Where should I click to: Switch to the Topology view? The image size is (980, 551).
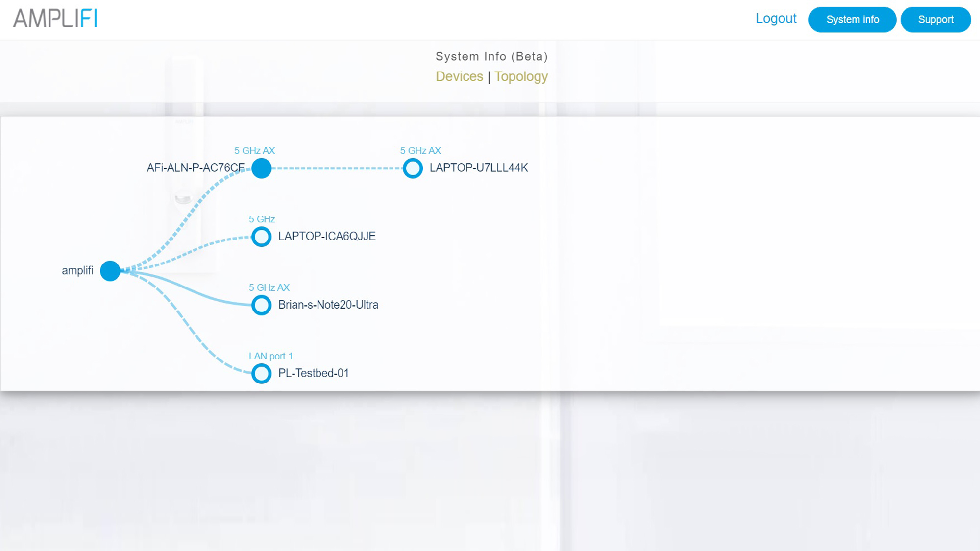pos(521,77)
